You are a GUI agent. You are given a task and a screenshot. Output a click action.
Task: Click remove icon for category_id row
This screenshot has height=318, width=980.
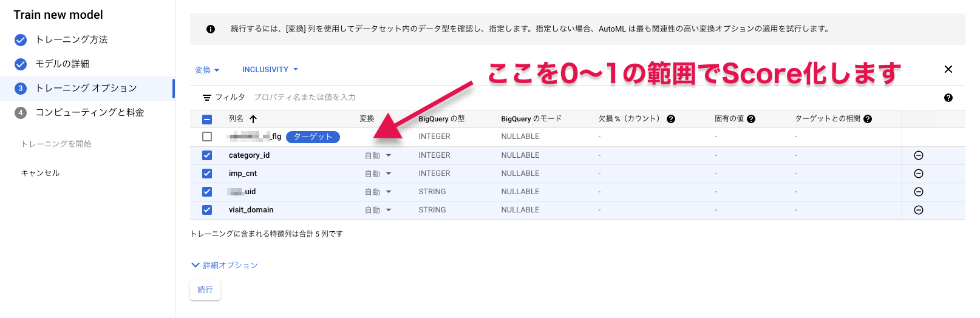point(918,155)
